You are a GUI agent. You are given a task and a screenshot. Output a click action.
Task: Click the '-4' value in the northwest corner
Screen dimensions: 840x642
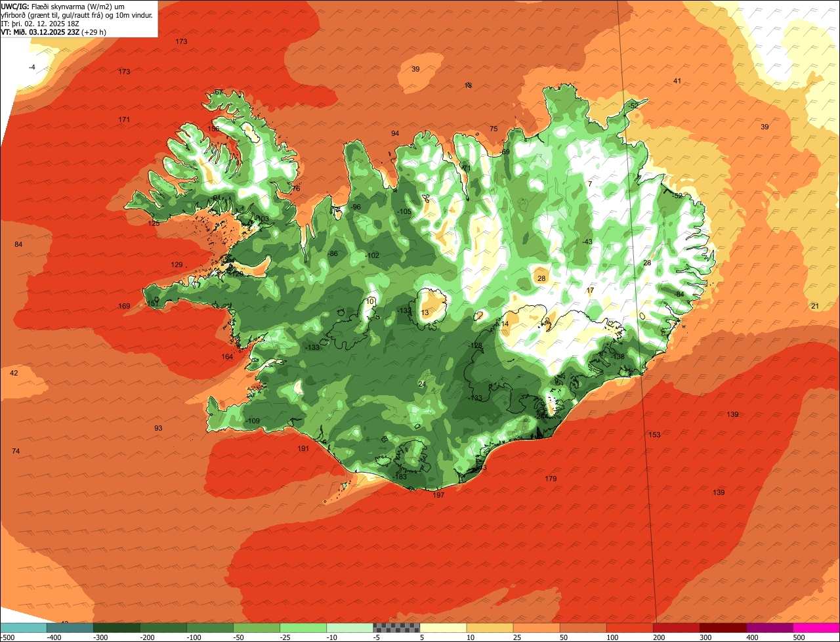click(32, 68)
